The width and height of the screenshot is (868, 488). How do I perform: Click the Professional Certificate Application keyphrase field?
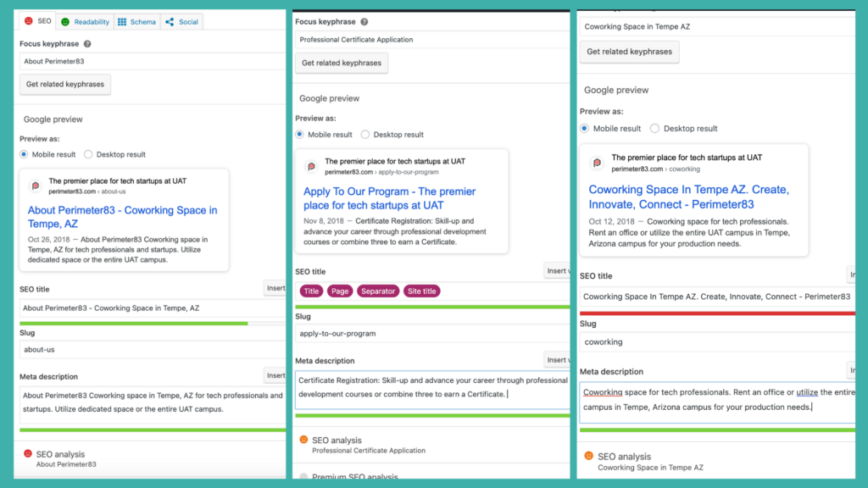[x=432, y=39]
